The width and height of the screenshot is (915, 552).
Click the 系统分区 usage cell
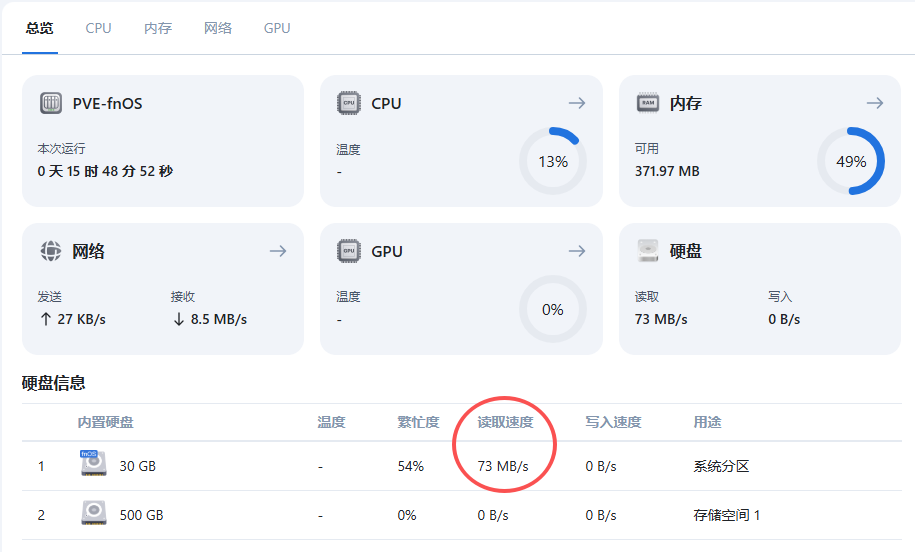pyautogui.click(x=721, y=466)
